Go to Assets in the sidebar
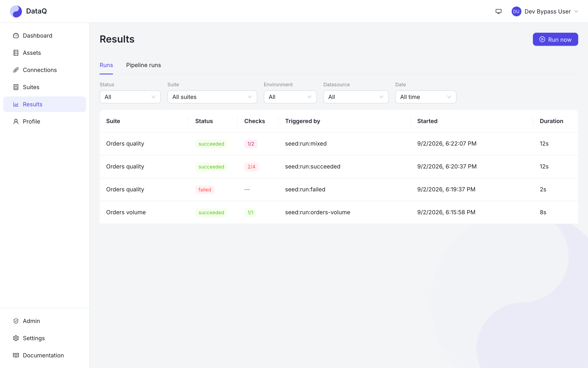This screenshot has width=588, height=368. pos(45,53)
